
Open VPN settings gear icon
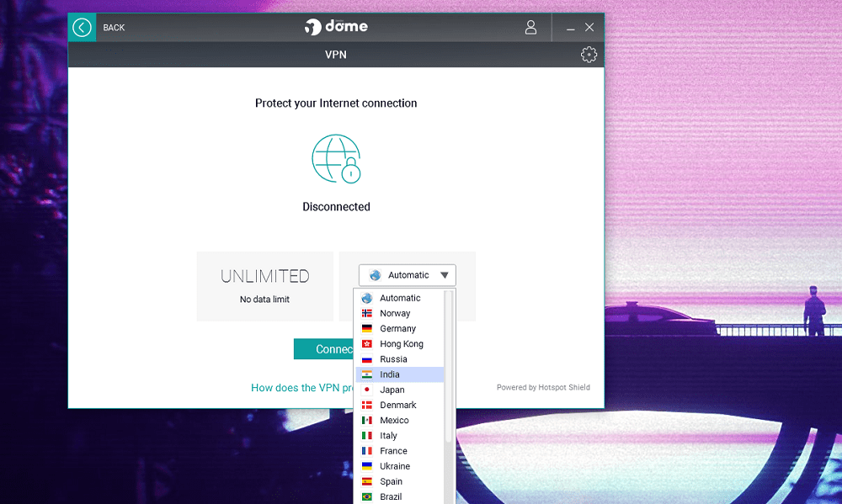tap(589, 54)
